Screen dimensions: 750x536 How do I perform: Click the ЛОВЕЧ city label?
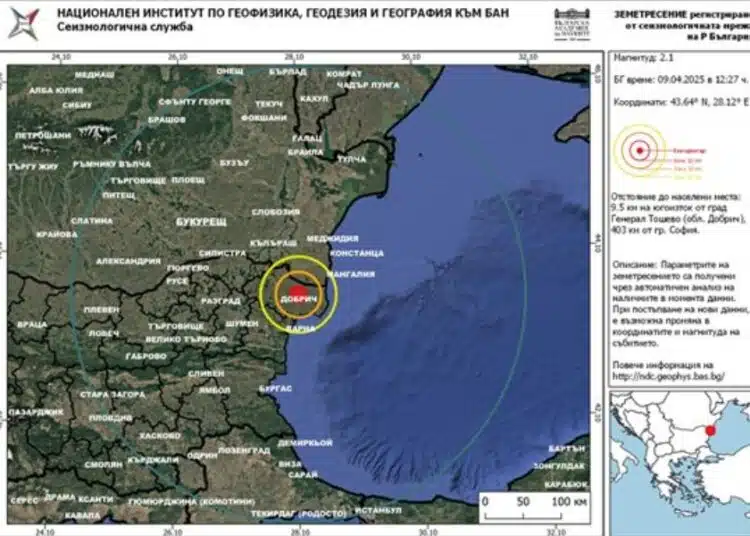[x=104, y=333]
